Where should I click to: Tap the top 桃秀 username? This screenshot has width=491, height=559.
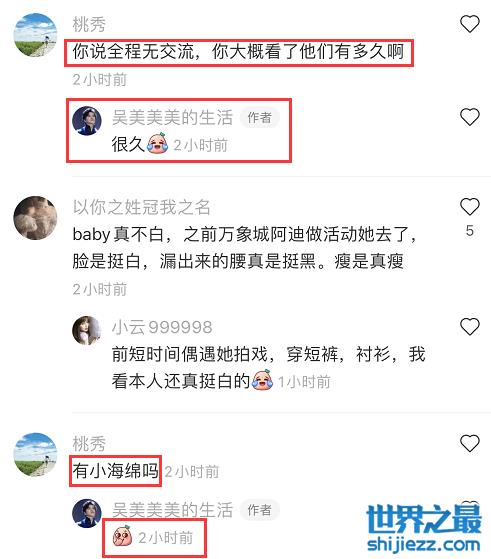[89, 24]
